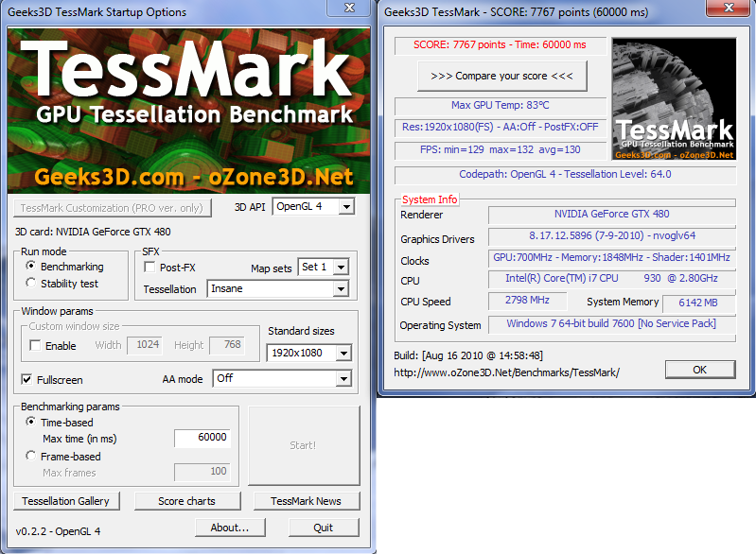Open the 3D API dropdown showing OpenGL 4
Viewport: 756px width, 554px height.
tap(313, 207)
